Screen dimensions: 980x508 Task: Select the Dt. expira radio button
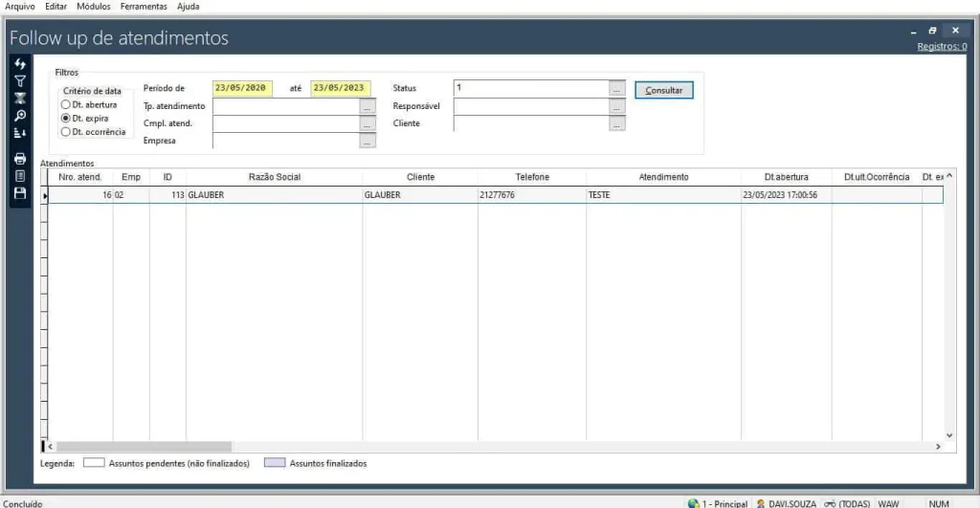tap(66, 118)
